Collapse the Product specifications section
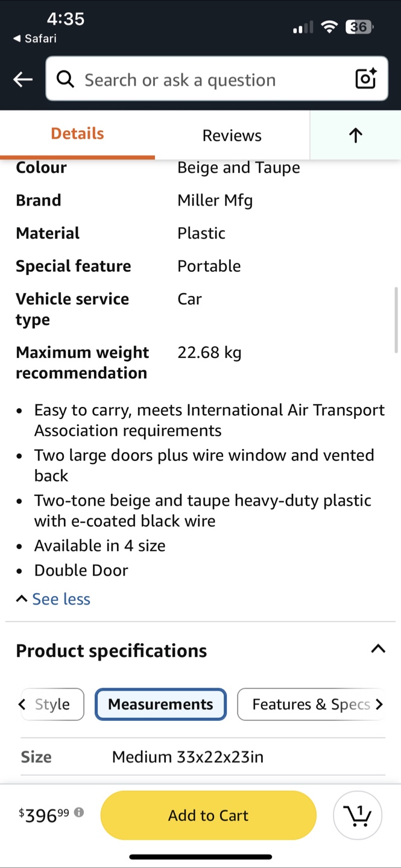 click(377, 649)
